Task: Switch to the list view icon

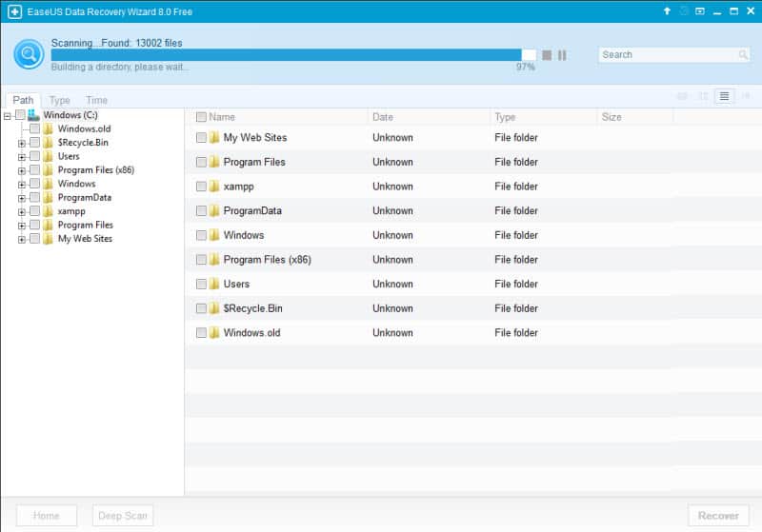Action: pos(725,96)
